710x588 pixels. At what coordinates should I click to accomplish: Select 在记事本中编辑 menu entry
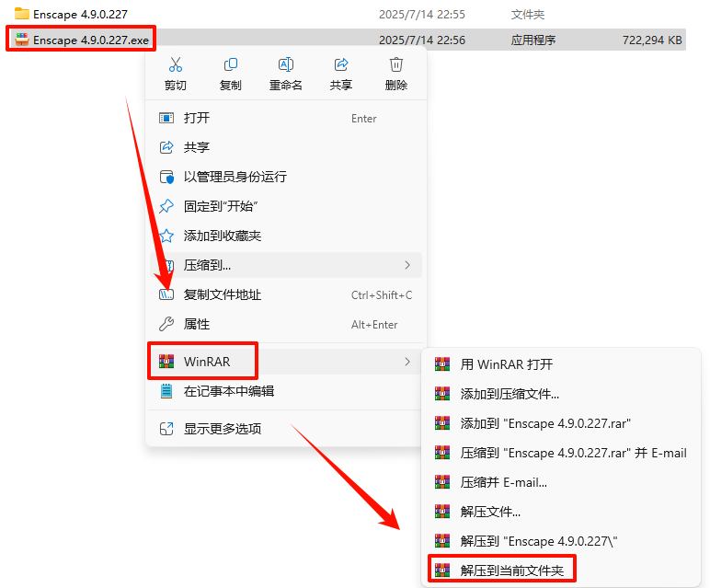(286, 391)
